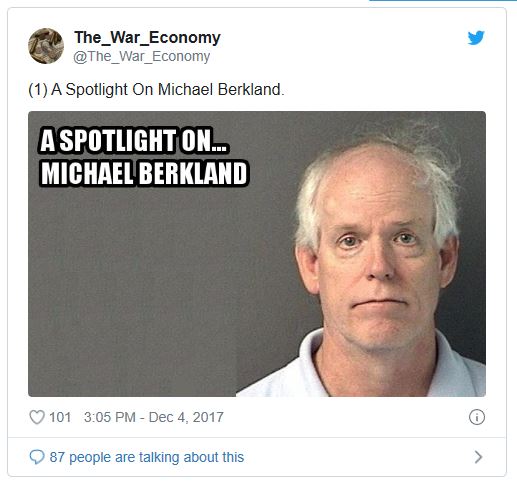Viewport: 517px width, 484px height.
Task: Select the Dec 4, 2017 date text
Action: point(186,417)
